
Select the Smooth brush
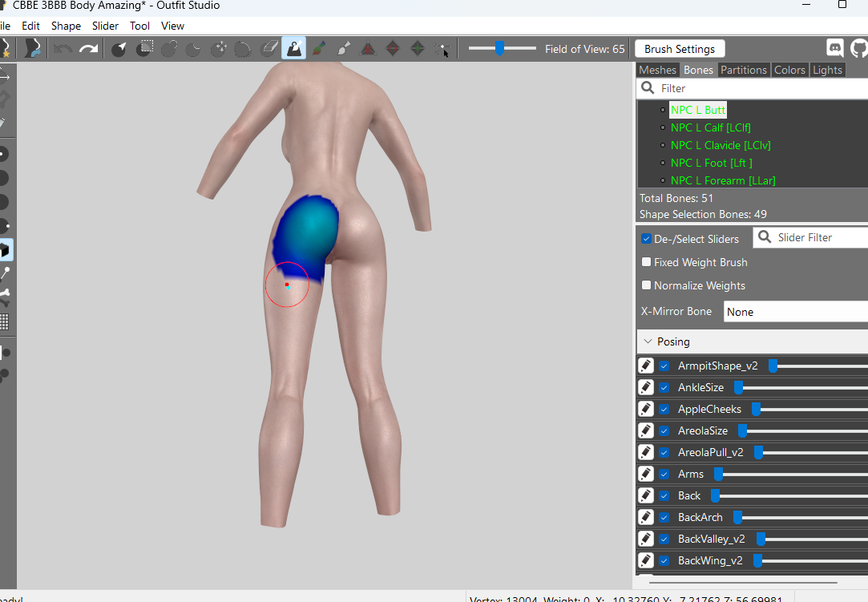tap(243, 48)
